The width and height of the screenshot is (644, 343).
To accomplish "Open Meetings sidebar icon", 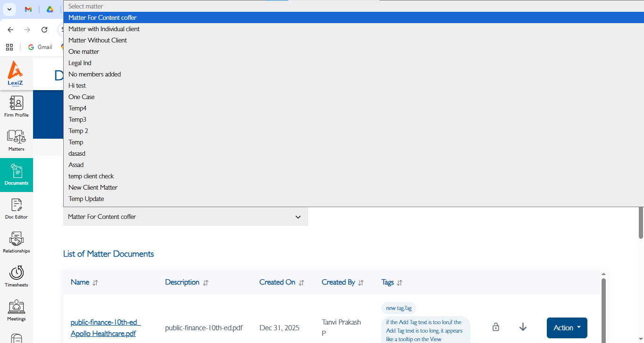I will tap(16, 310).
